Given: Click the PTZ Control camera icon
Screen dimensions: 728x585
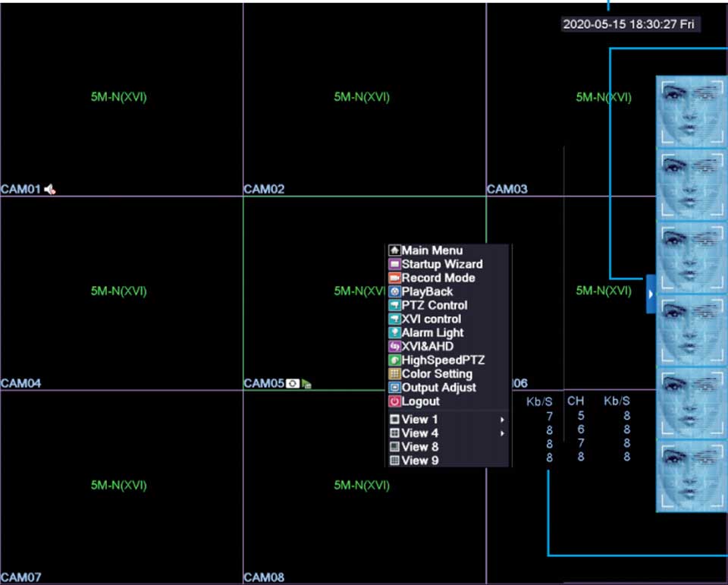Looking at the screenshot, I should click(x=394, y=306).
